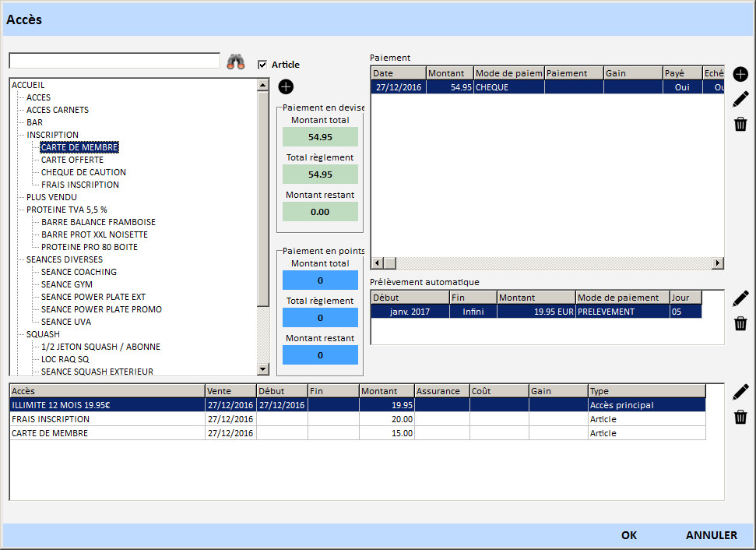Image resolution: width=756 pixels, height=550 pixels.
Task: Click the Payé column header in Paiement table
Action: coord(683,73)
